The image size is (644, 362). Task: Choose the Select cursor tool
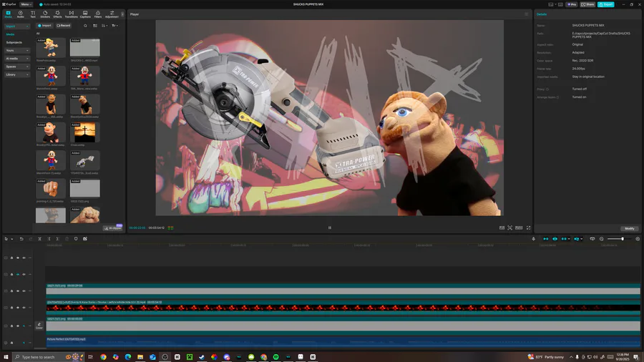[x=6, y=239]
